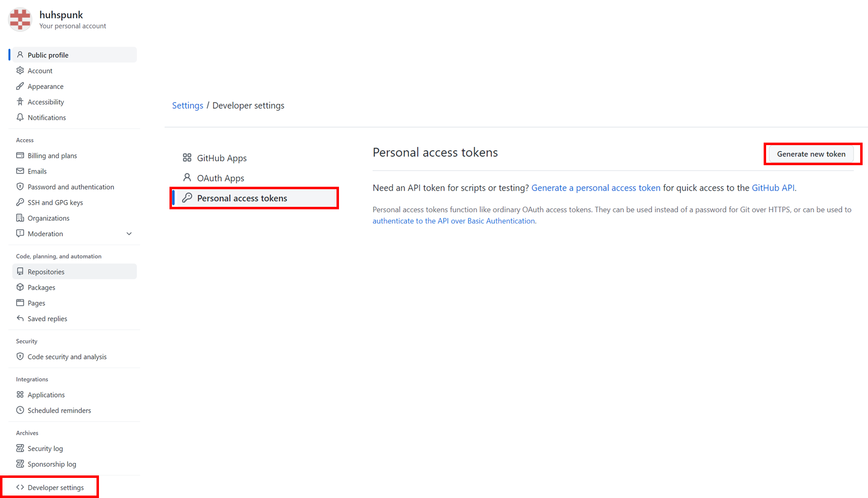Click the Personal access tokens heading
The width and height of the screenshot is (868, 498).
pos(435,152)
